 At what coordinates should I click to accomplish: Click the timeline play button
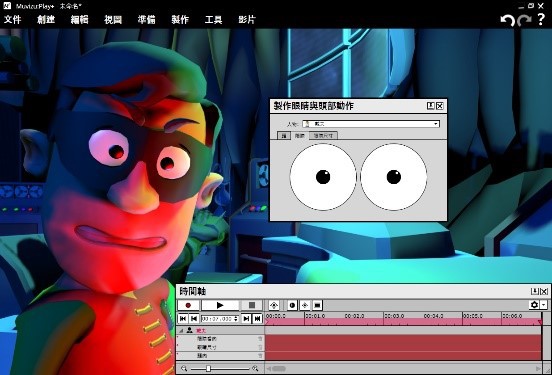tap(220, 305)
